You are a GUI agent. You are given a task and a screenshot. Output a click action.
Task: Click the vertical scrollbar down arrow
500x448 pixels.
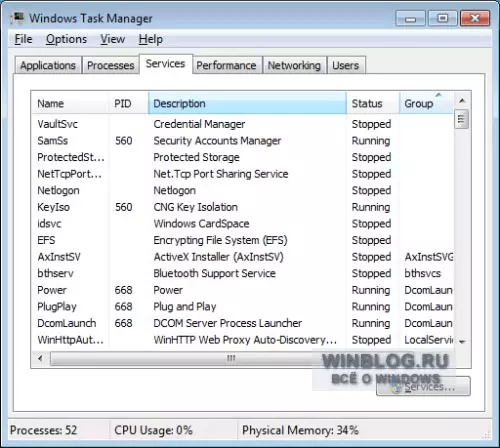(x=462, y=342)
